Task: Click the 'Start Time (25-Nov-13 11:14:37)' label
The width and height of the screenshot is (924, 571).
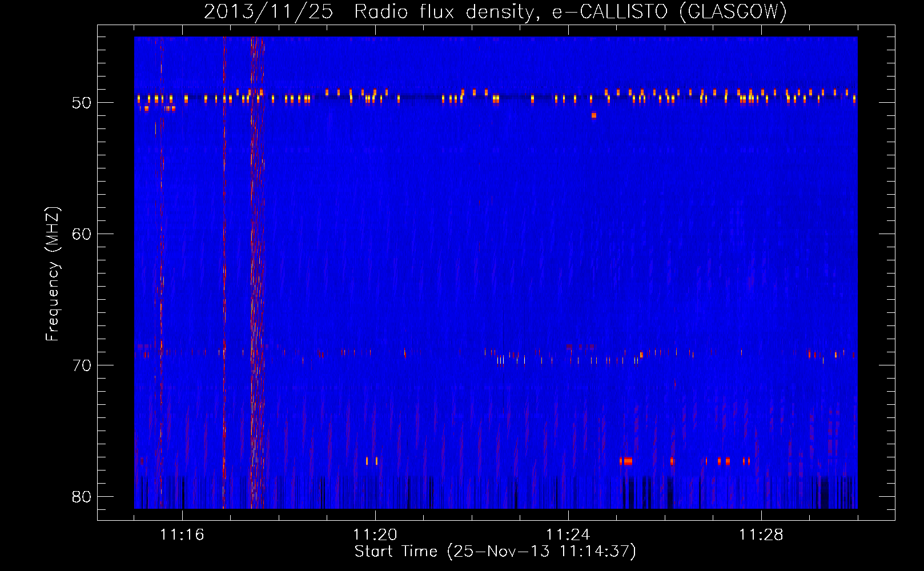Action: (495, 552)
